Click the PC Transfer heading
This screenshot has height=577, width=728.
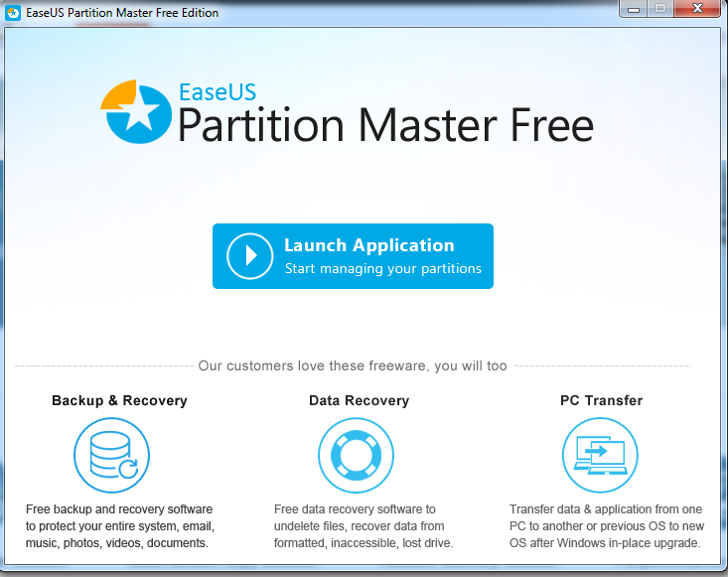[601, 400]
